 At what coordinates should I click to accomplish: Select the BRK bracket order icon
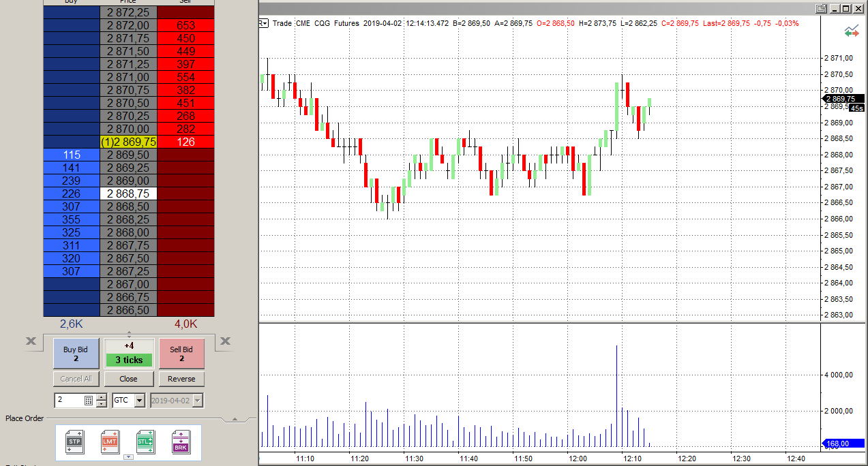pos(181,441)
